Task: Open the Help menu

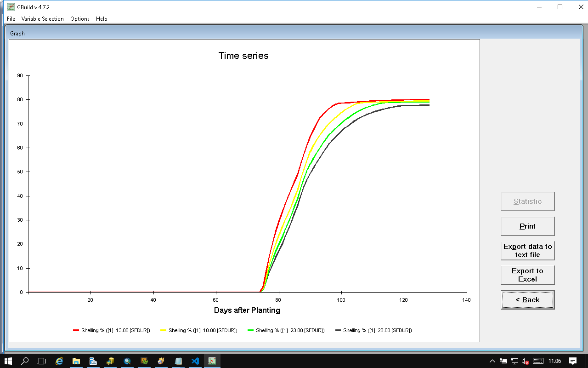Action: pyautogui.click(x=102, y=19)
